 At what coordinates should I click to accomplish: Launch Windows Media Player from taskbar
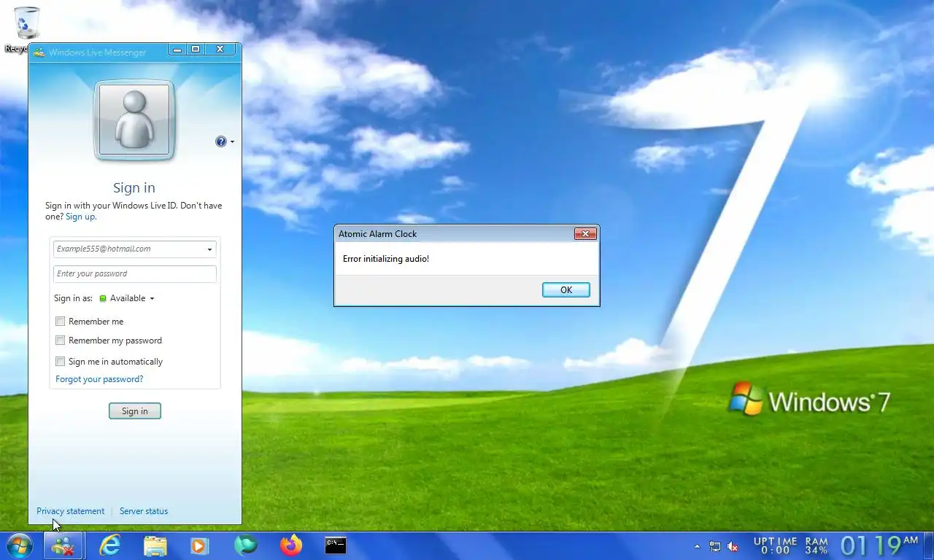click(199, 545)
